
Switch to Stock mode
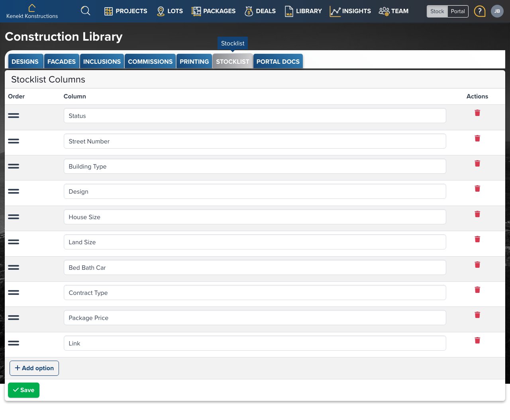pos(437,11)
